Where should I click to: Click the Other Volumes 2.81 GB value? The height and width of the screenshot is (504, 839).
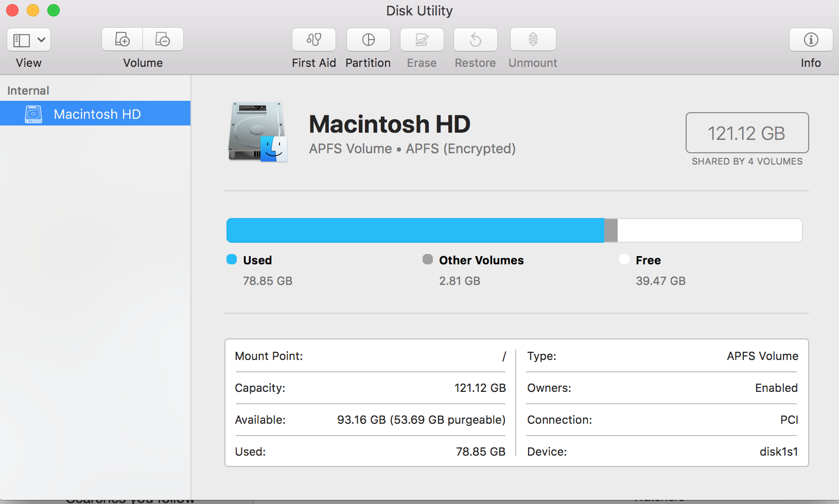point(460,281)
